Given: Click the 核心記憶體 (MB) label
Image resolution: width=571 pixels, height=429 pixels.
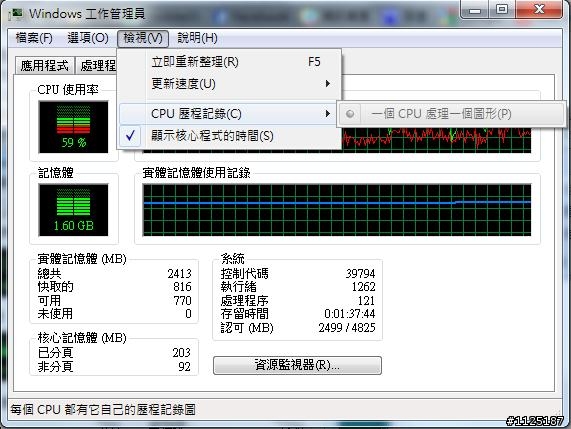Looking at the screenshot, I should pos(82,338).
